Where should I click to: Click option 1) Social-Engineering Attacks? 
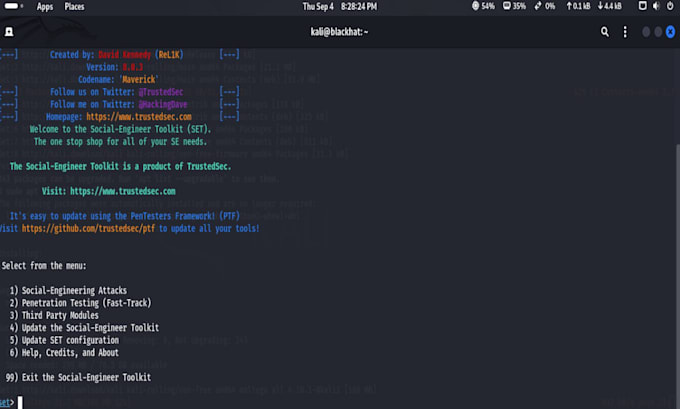[x=68, y=291]
